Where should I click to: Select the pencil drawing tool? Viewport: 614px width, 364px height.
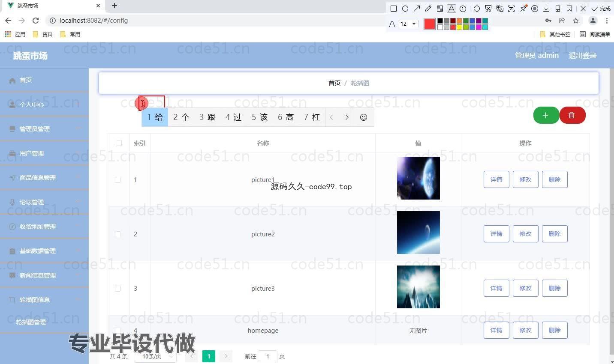(x=428, y=9)
